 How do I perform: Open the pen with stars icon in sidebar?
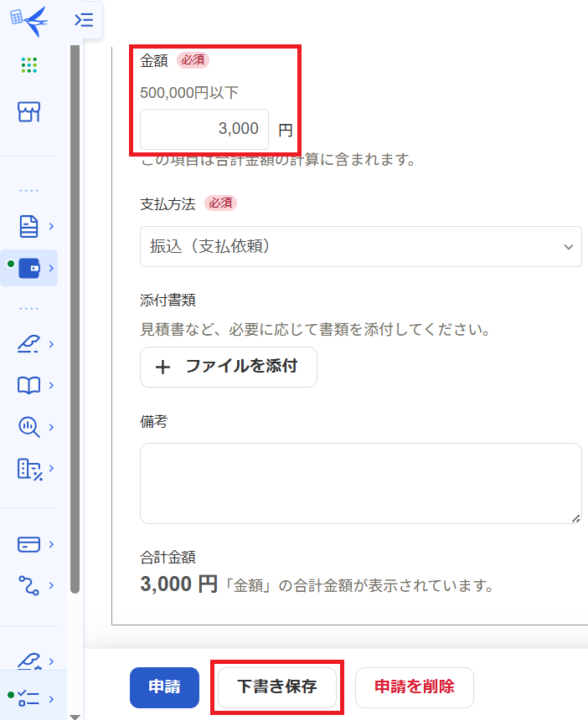29,661
